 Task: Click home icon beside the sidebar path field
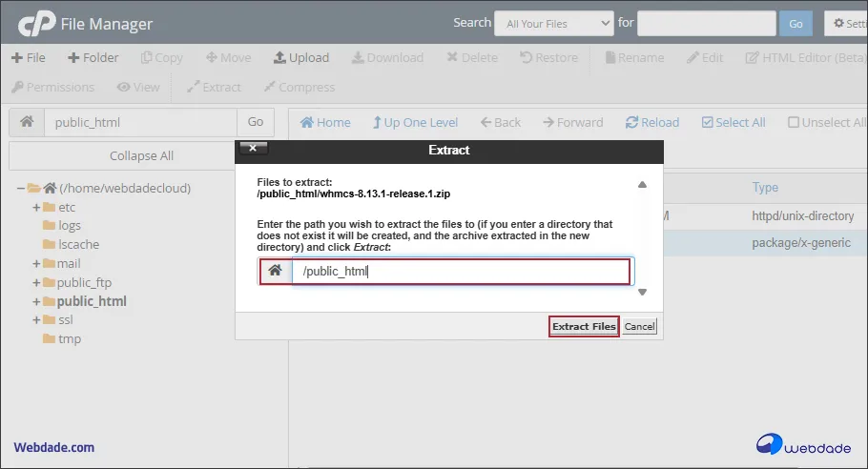point(27,122)
